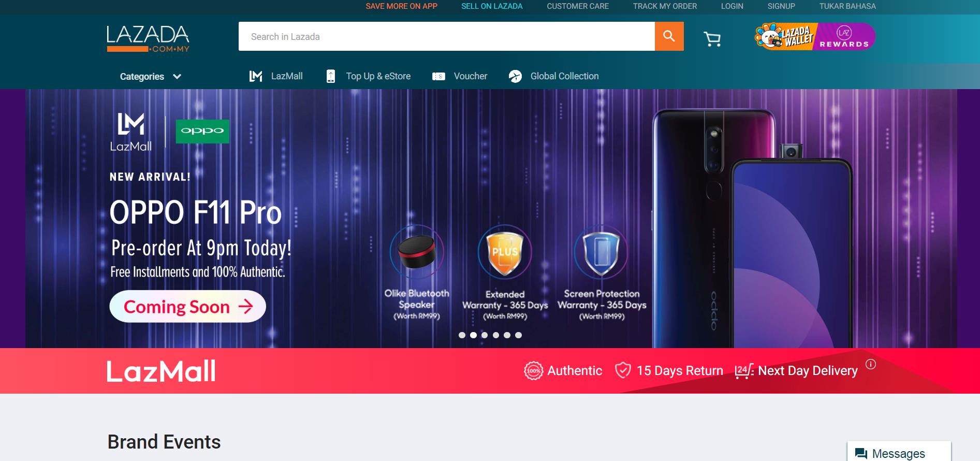The height and width of the screenshot is (461, 980).
Task: Click Pre-order At 9pm Today text
Action: 201,248
